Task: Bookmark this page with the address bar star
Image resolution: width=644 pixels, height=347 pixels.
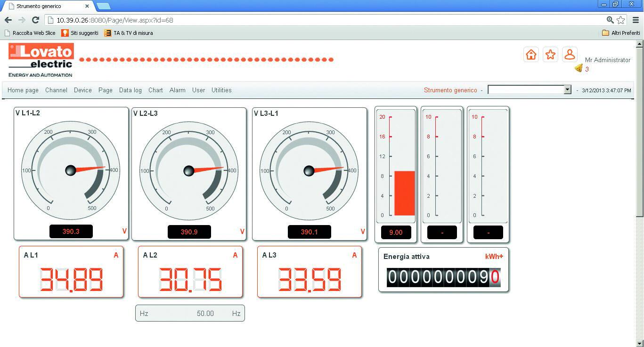Action: coord(621,20)
